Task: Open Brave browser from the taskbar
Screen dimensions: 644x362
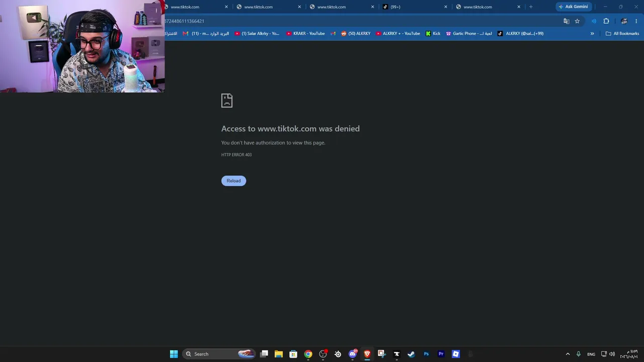Action: [x=367, y=354]
